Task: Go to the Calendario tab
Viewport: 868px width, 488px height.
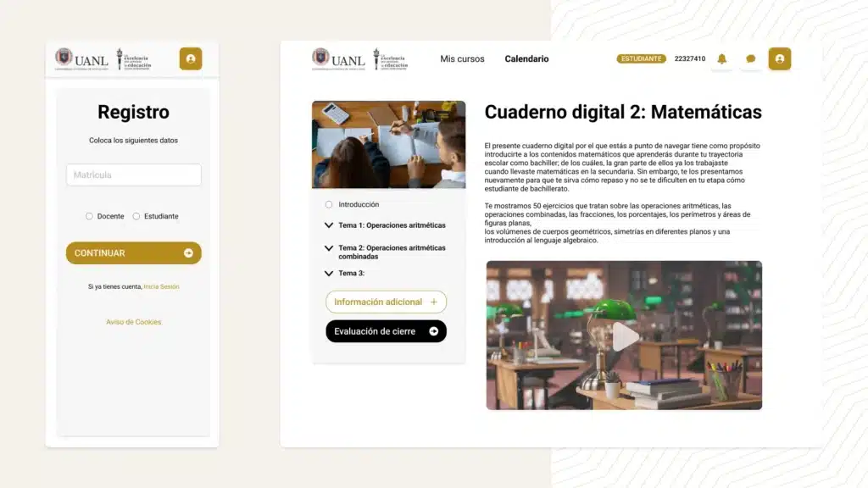Action: (x=526, y=59)
